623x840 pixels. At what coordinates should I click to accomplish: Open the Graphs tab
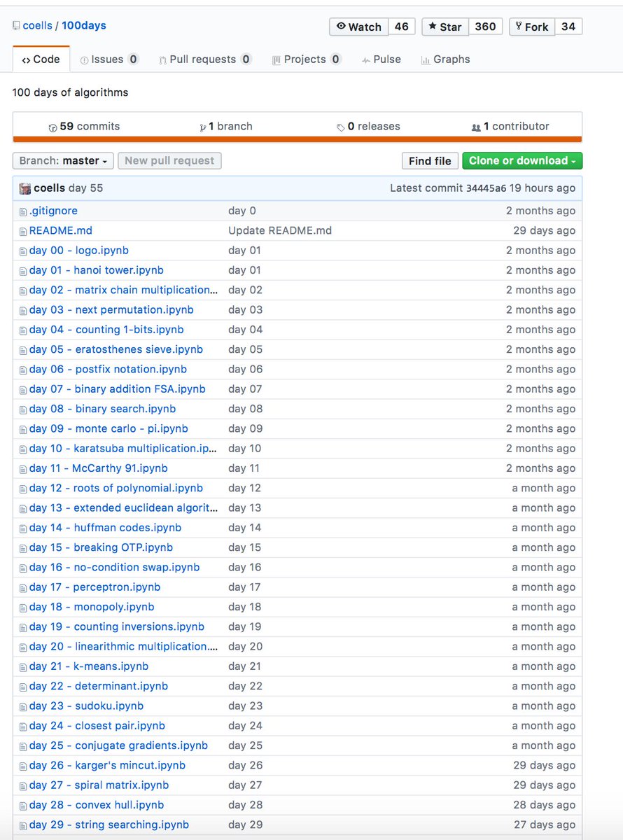click(x=446, y=59)
